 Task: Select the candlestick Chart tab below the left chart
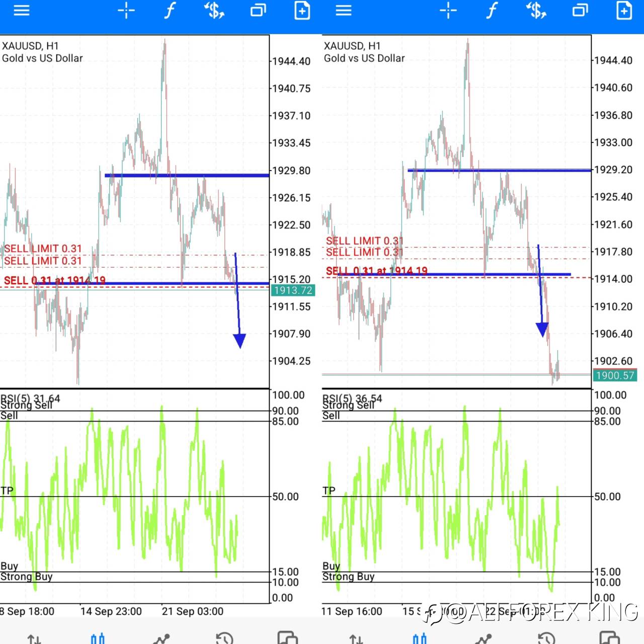(x=98, y=638)
